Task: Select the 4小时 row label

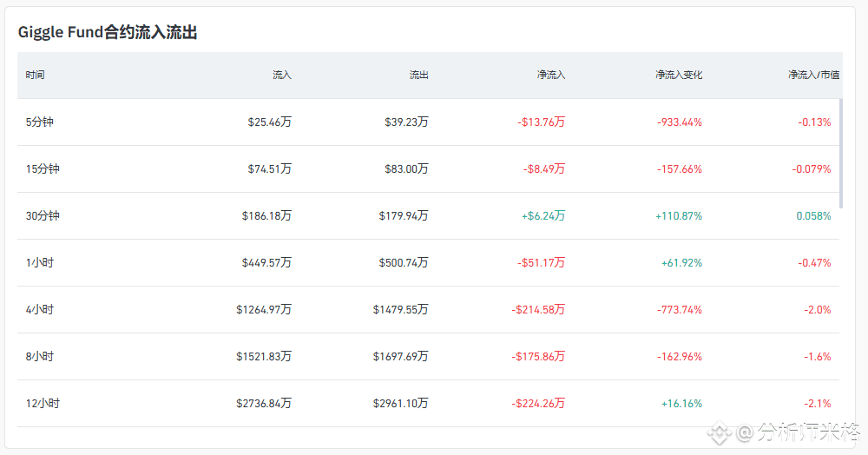Action: tap(40, 310)
